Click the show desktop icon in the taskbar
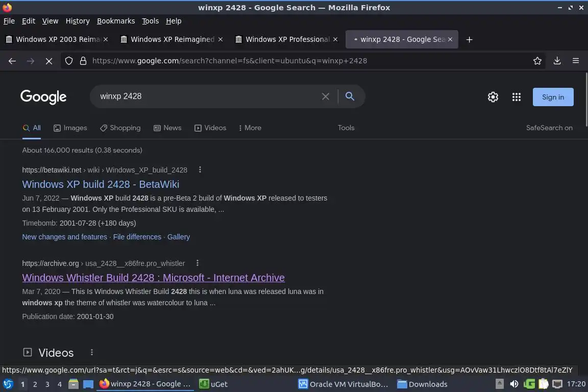Image resolution: width=588 pixels, height=392 pixels. point(88,384)
